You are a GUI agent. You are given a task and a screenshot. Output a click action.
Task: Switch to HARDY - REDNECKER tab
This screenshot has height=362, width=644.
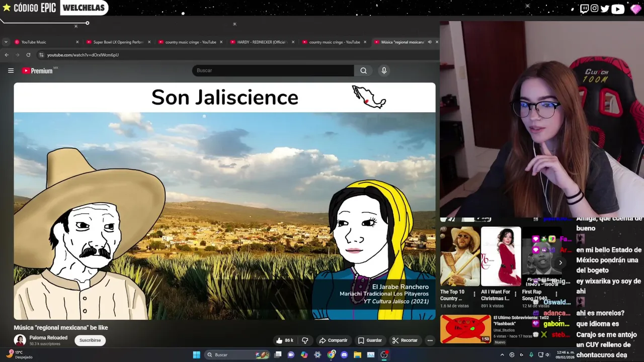tap(261, 42)
